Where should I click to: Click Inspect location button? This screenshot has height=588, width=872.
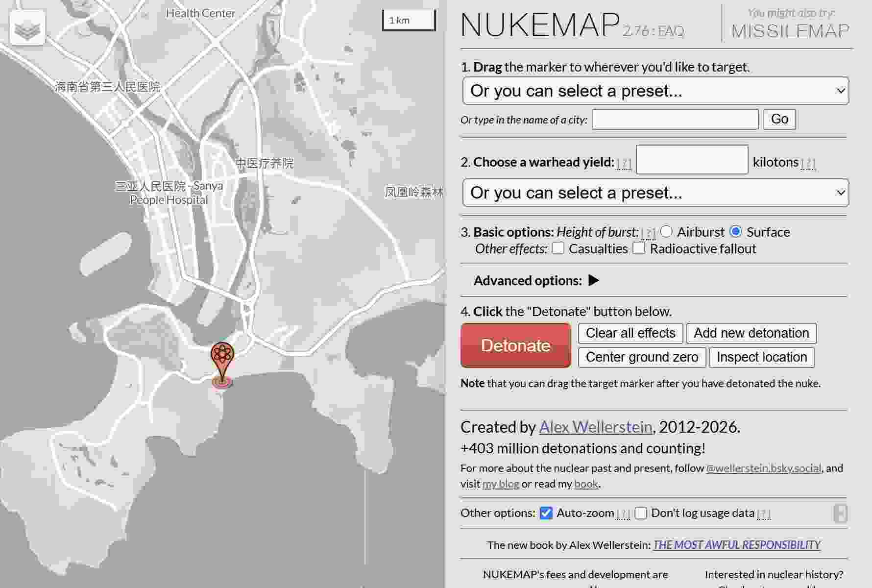[x=762, y=357]
